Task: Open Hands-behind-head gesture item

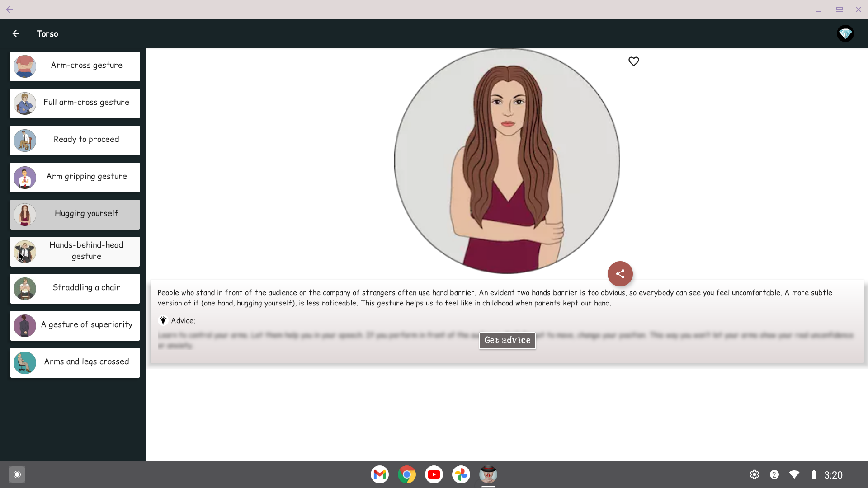Action: [x=75, y=252]
